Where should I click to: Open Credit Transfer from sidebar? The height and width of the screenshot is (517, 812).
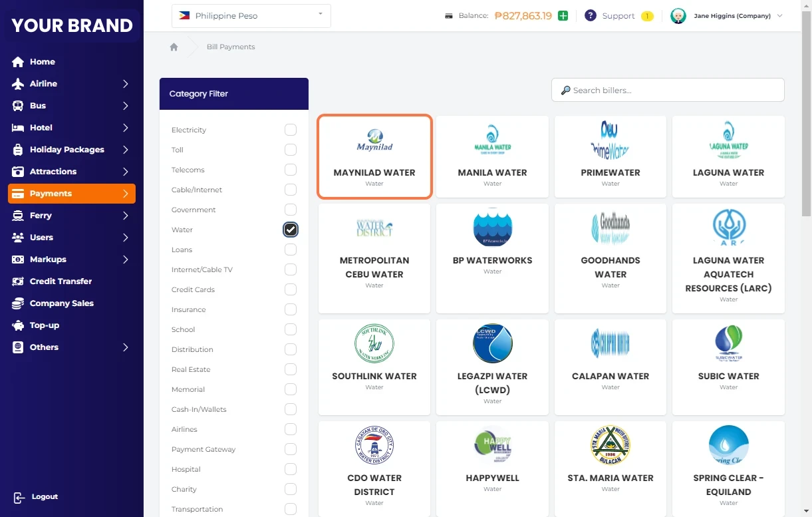click(x=61, y=281)
